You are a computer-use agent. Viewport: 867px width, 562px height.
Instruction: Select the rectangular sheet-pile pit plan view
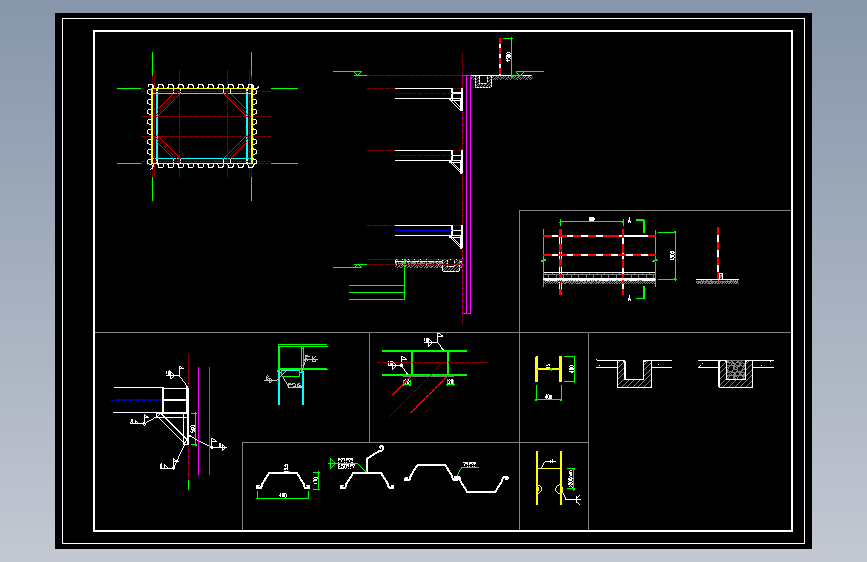point(202,126)
